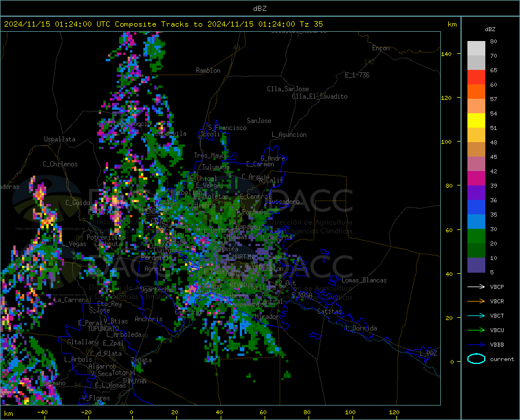The width and height of the screenshot is (520, 420).
Task: Click the Anchoris label
Action: (148, 319)
